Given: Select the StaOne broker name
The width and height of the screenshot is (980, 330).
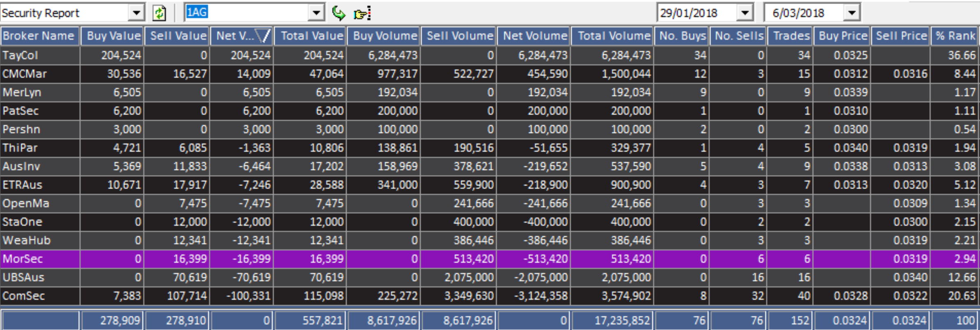Looking at the screenshot, I should coord(22,222).
